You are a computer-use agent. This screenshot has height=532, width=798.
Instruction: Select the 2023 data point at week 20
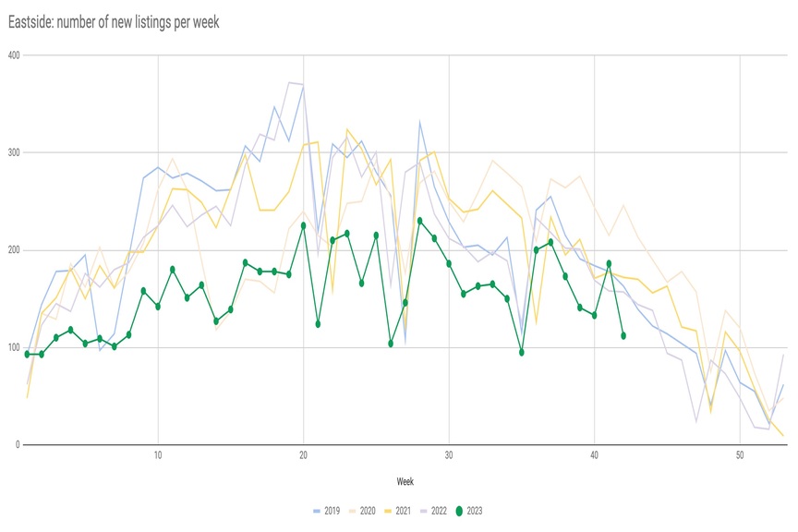pyautogui.click(x=304, y=225)
